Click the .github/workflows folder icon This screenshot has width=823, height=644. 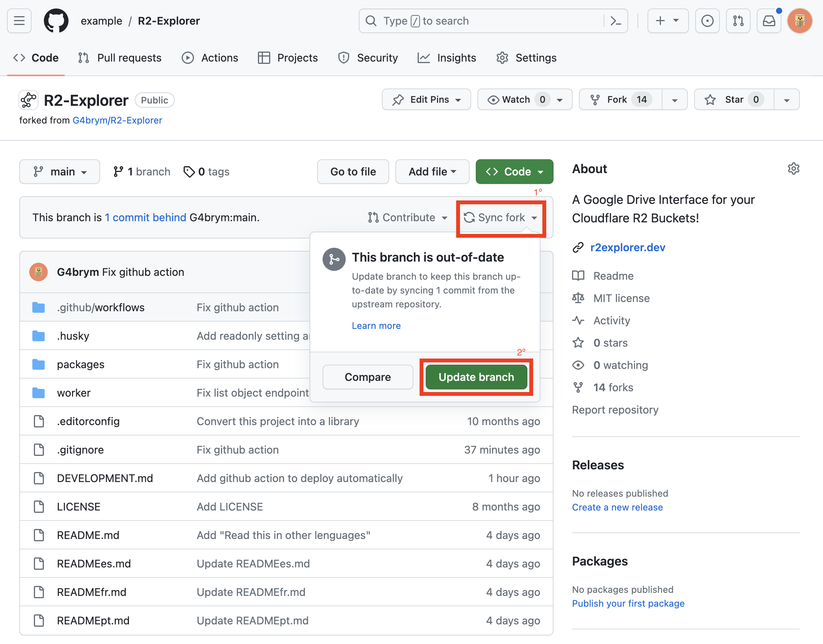38,307
